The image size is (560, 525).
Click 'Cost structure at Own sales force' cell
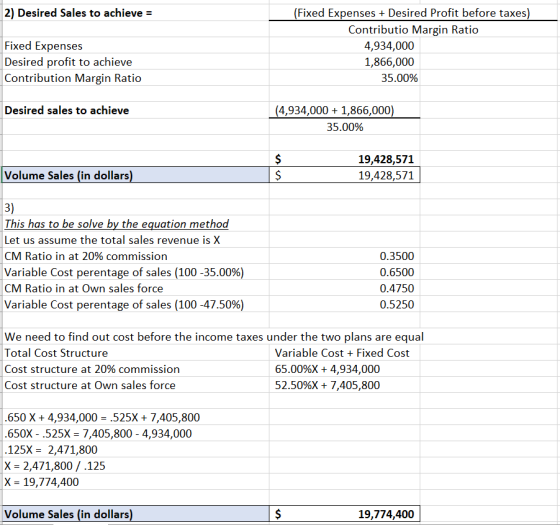[136, 385]
